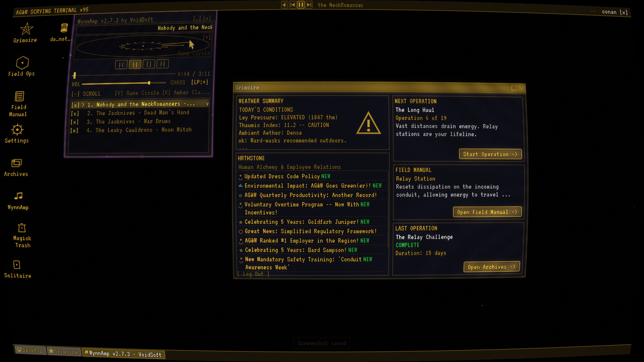Open the Settings gear icon
The image size is (644, 362).
click(x=17, y=134)
